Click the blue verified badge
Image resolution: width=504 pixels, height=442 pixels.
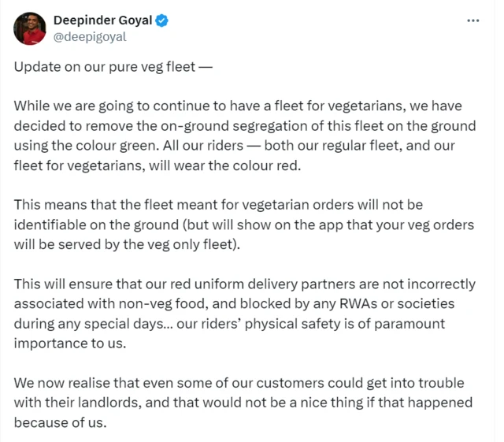(161, 20)
